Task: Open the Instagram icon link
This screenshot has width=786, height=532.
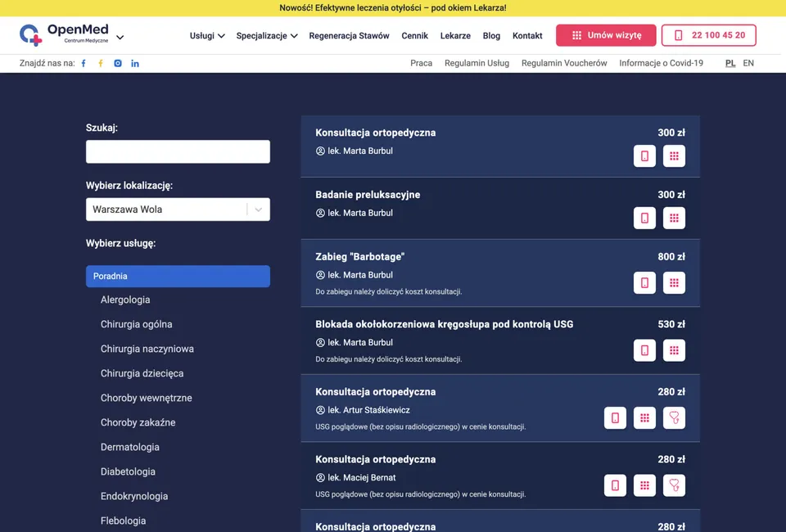Action: coord(118,63)
